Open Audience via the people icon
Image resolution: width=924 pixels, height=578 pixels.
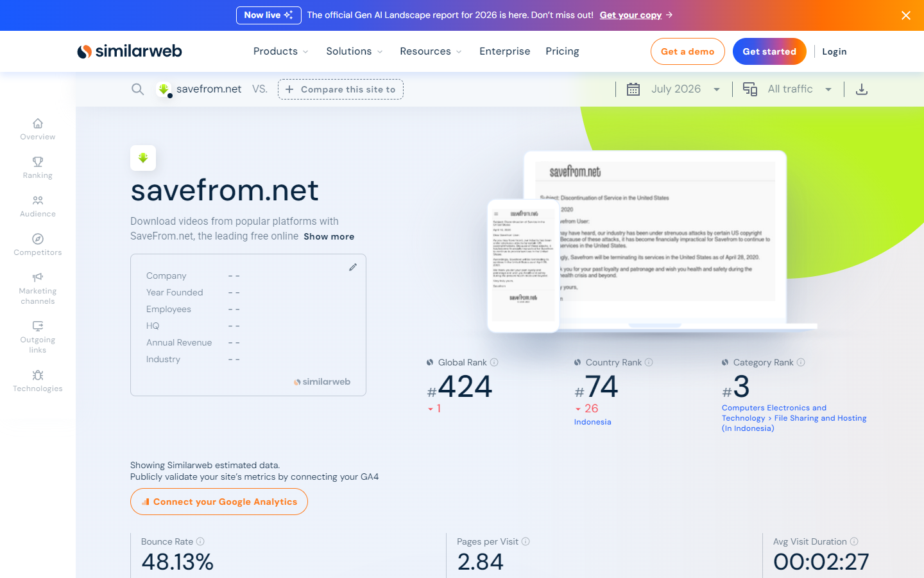pyautogui.click(x=38, y=200)
